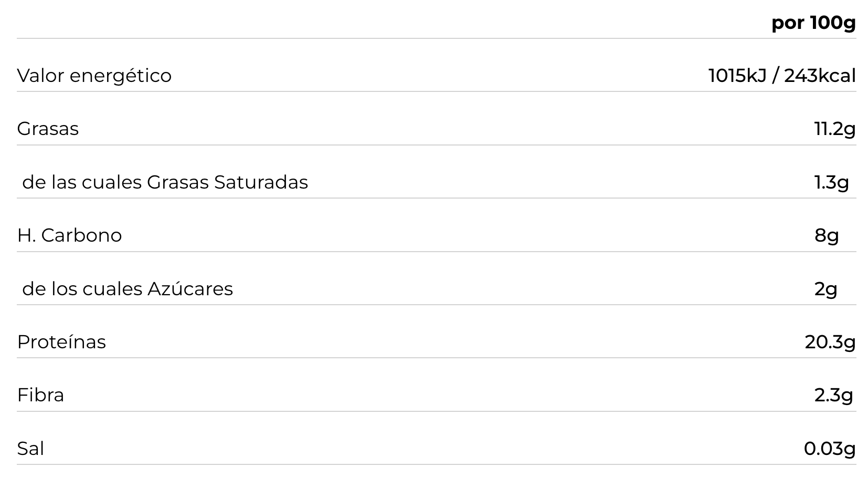Click the '20.3g' protein value

pyautogui.click(x=830, y=342)
